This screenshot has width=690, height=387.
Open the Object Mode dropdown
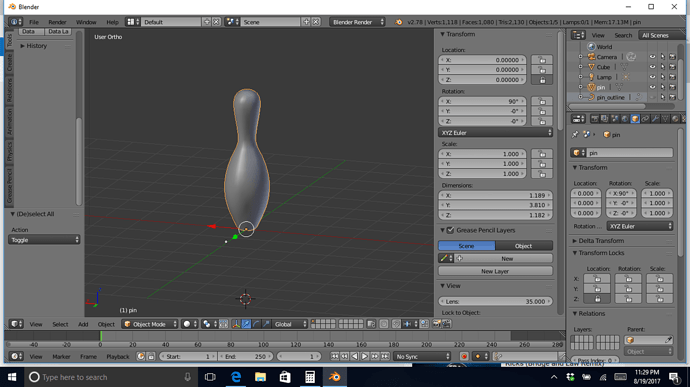tap(150, 324)
